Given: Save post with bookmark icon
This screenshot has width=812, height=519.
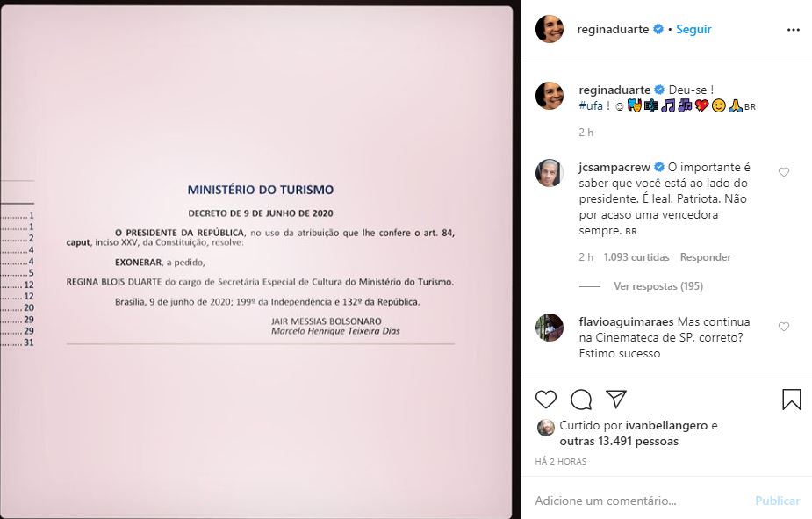Looking at the screenshot, I should 791,400.
